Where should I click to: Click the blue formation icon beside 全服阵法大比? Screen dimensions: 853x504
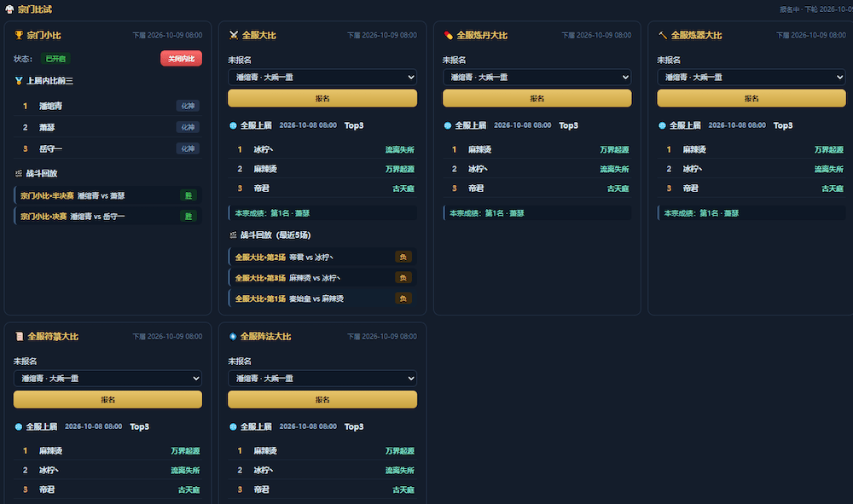[x=233, y=337]
